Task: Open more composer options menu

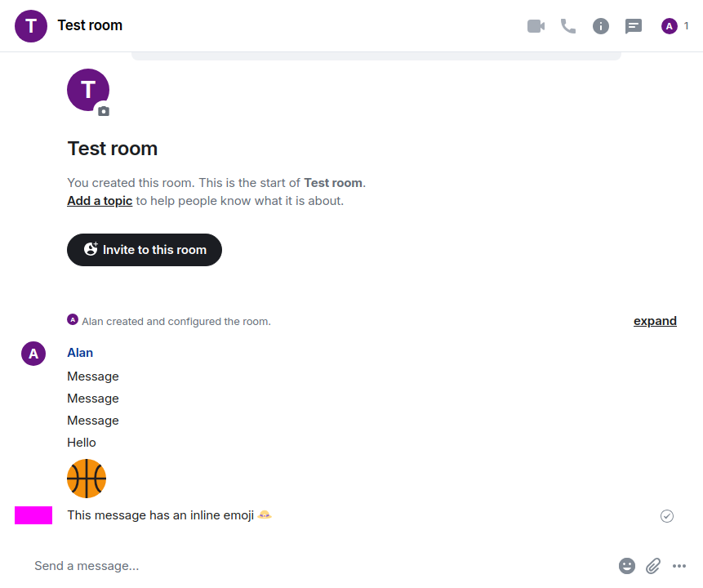Action: click(x=679, y=566)
